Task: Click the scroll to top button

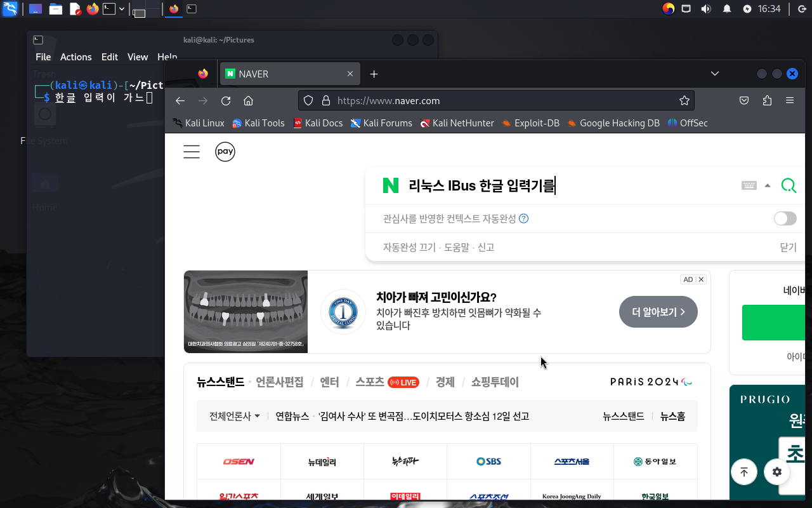Action: pyautogui.click(x=744, y=472)
